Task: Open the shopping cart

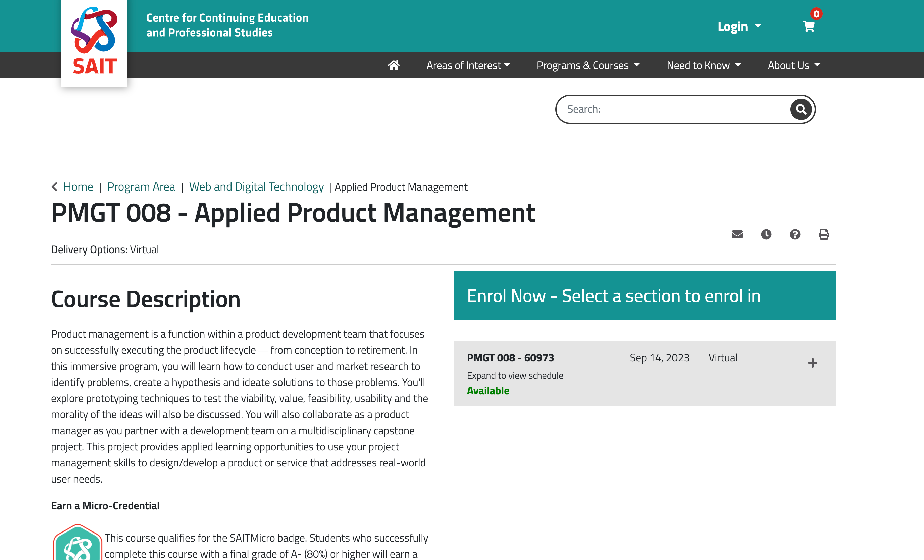Action: point(808,26)
